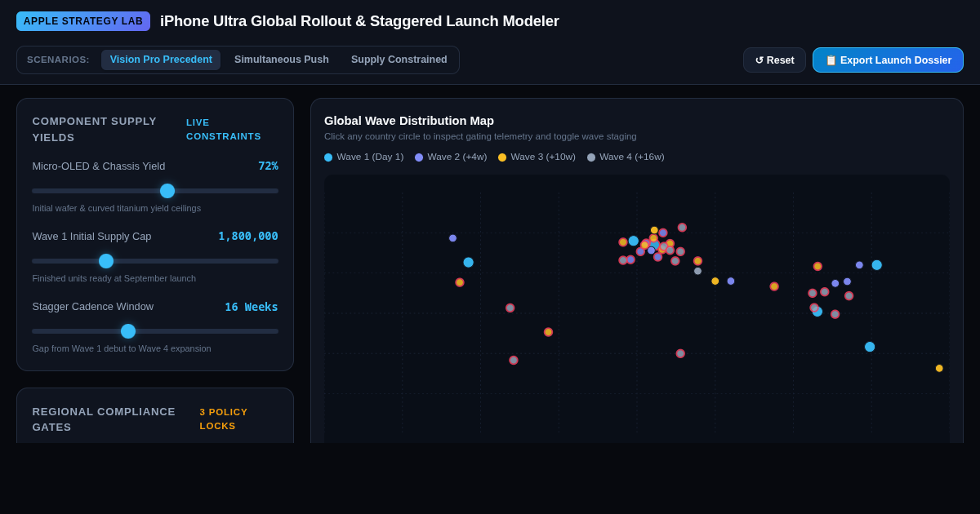Adjust the Stagger Cadence Window slider
Image resolution: width=980 pixels, height=514 pixels.
pyautogui.click(x=155, y=331)
